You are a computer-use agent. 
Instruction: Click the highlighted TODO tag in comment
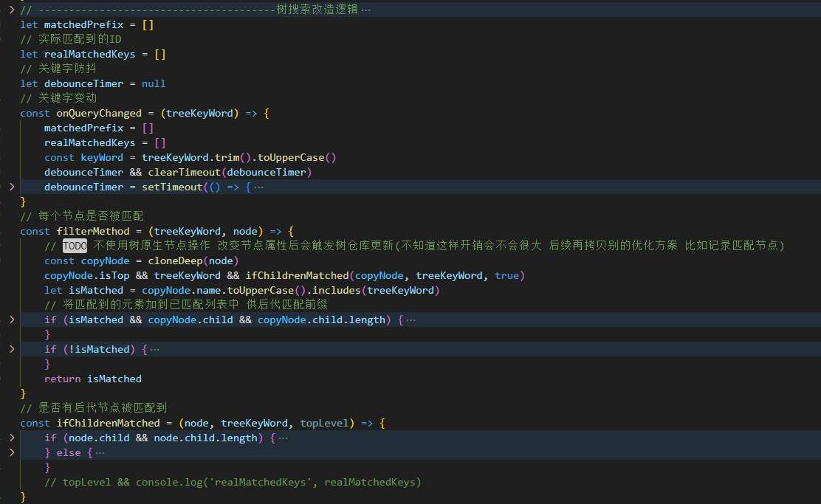[75, 246]
